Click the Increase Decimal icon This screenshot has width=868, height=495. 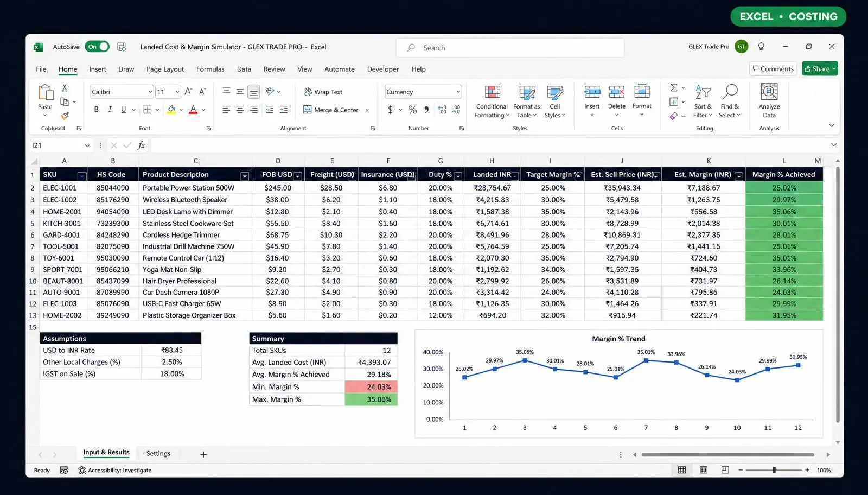pos(442,110)
